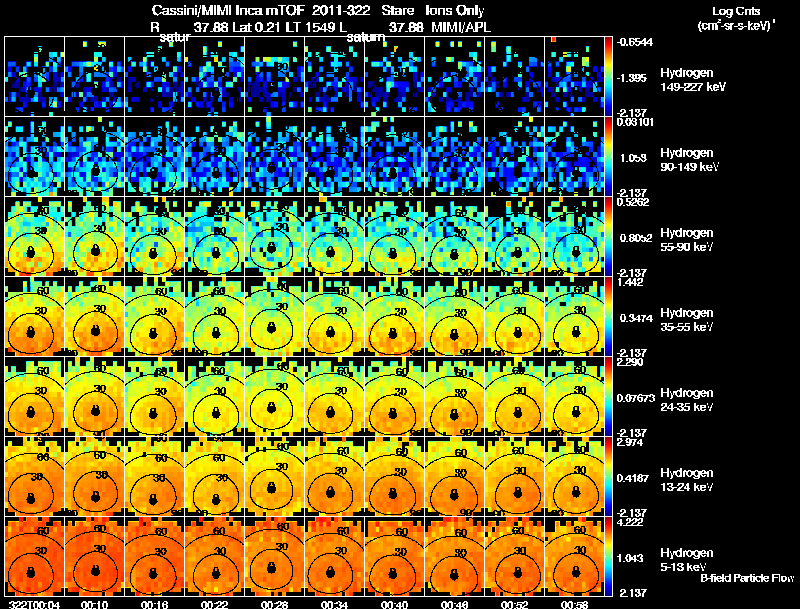Open the 149-227 keV image panel at 00:04
The image size is (800, 609).
tap(34, 77)
